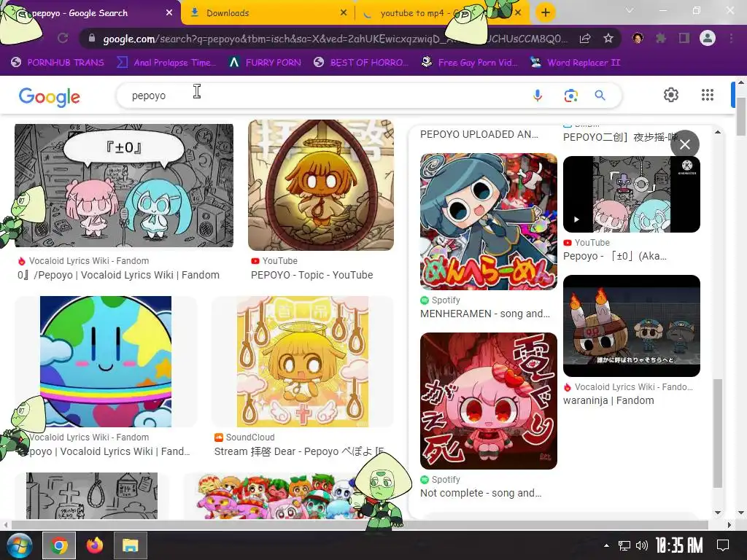Screen dimensions: 747x560
Task: Click the address bar URL
Action: [x=335, y=39]
